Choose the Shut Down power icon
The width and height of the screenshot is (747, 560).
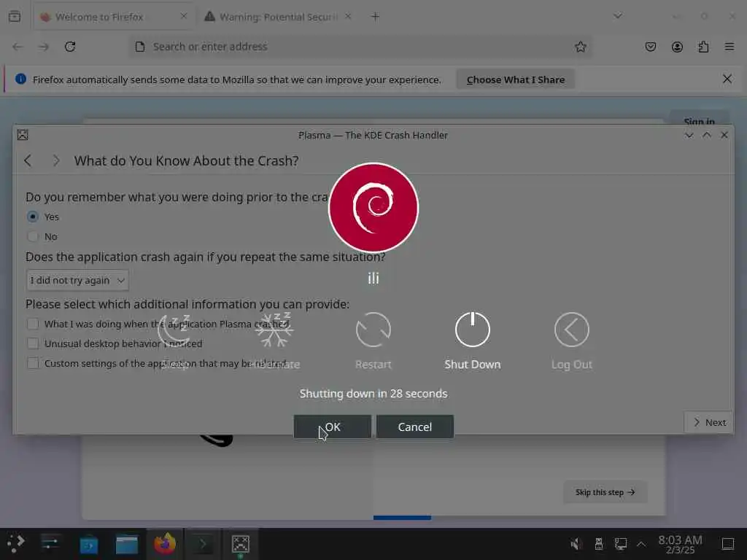(x=472, y=330)
